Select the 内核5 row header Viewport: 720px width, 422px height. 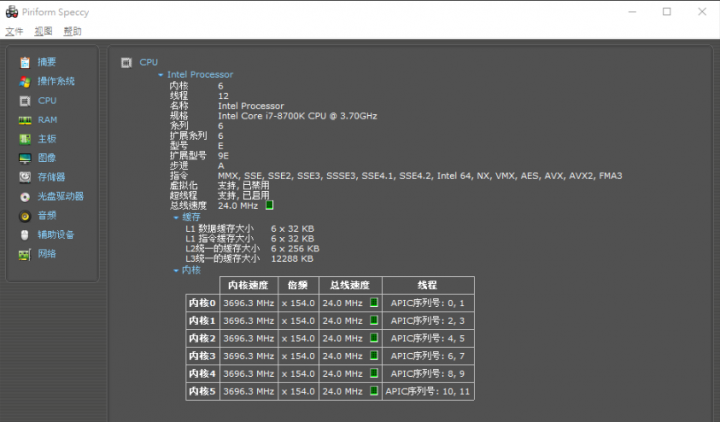click(x=202, y=391)
